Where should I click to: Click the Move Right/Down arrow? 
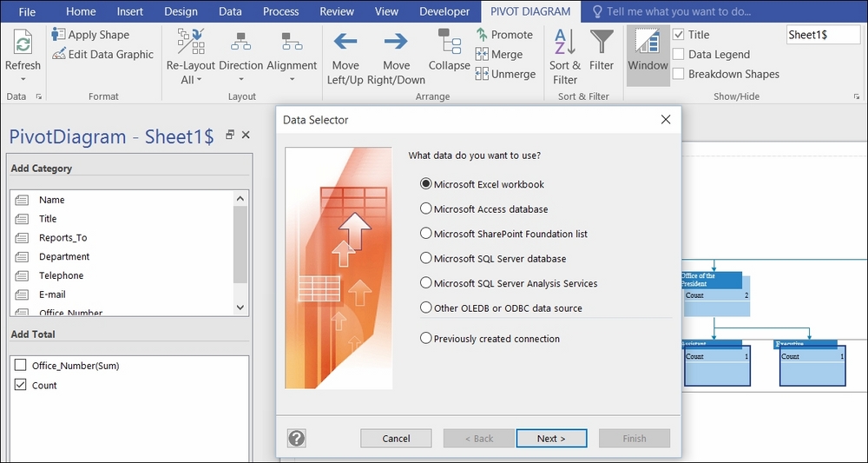(396, 41)
